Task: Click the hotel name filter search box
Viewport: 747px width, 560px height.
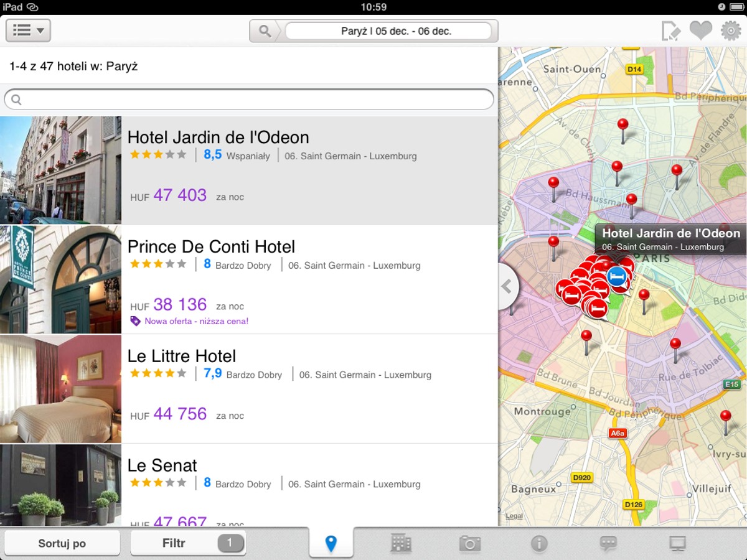Action: [249, 100]
